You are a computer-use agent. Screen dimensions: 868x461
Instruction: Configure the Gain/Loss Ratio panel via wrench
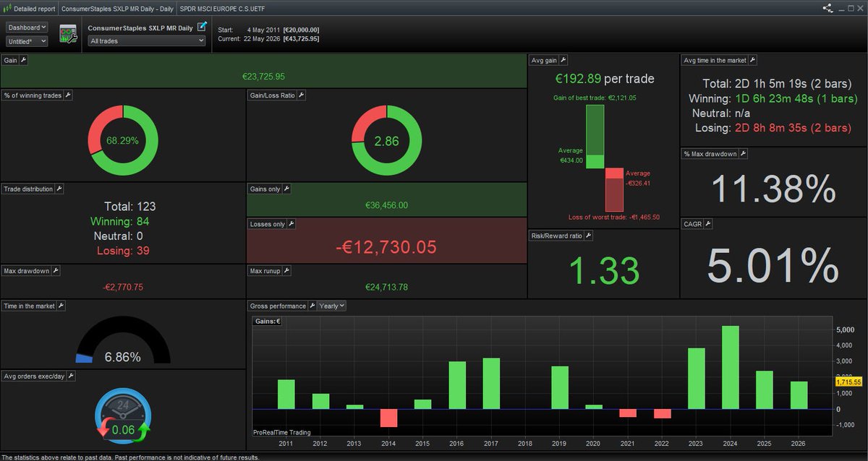[x=302, y=95]
